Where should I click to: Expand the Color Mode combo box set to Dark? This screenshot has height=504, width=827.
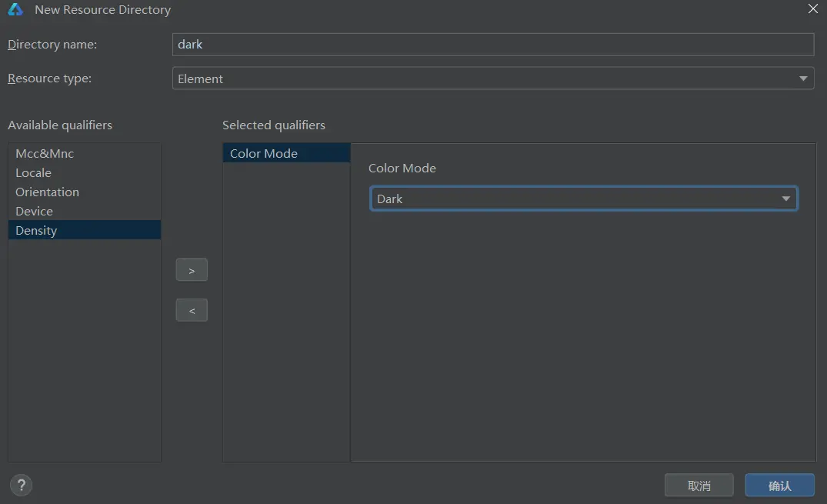[583, 199]
